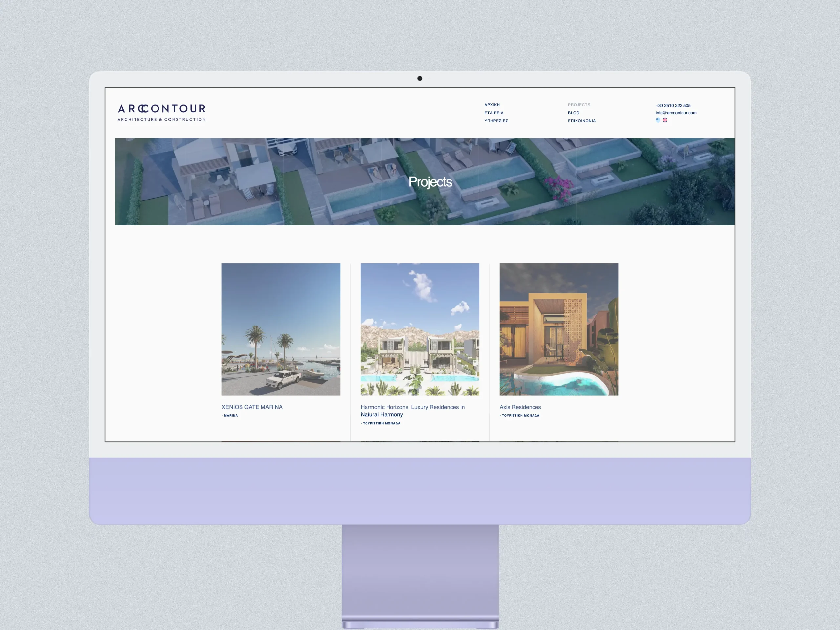Go to the ΕΤΑΙΡΕΙΑ page
This screenshot has width=840, height=630.
coord(494,113)
